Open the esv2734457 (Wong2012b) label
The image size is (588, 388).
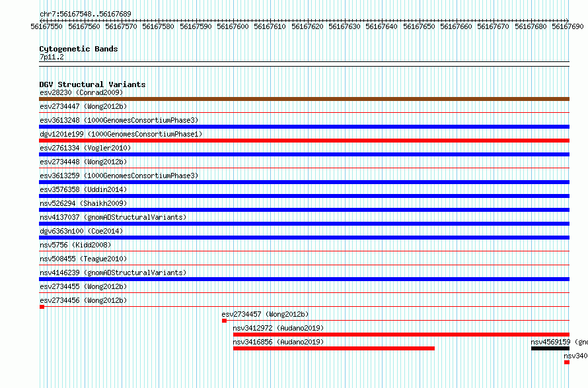coord(265,314)
